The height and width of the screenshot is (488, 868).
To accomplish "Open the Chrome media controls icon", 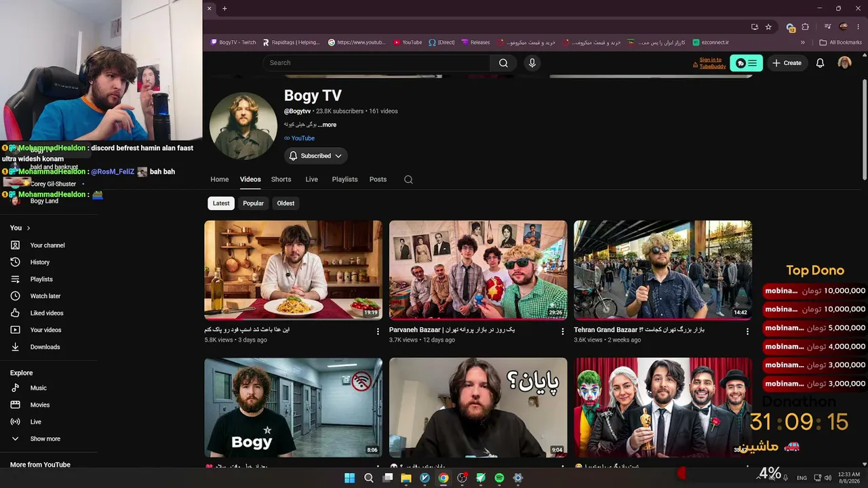I will click(828, 27).
